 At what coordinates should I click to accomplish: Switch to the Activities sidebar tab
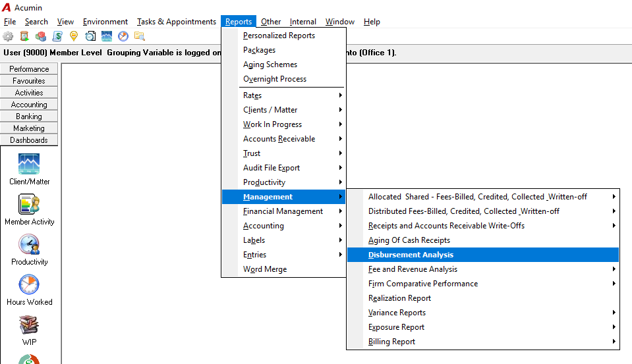pyautogui.click(x=29, y=93)
